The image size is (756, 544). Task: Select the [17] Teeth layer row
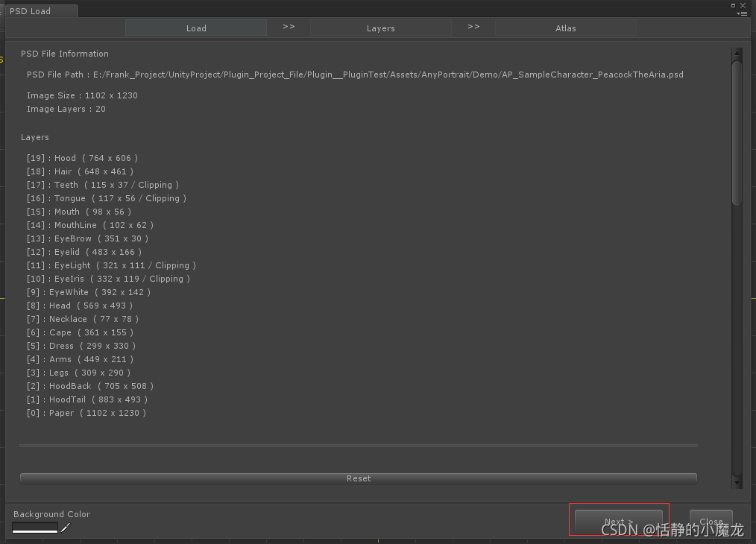pyautogui.click(x=103, y=185)
